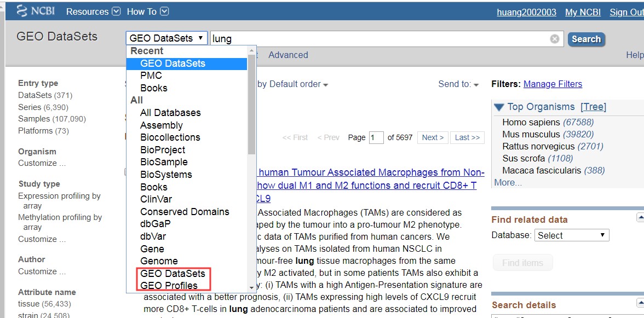
Task: Select Books under the Recent heading
Action: point(153,88)
